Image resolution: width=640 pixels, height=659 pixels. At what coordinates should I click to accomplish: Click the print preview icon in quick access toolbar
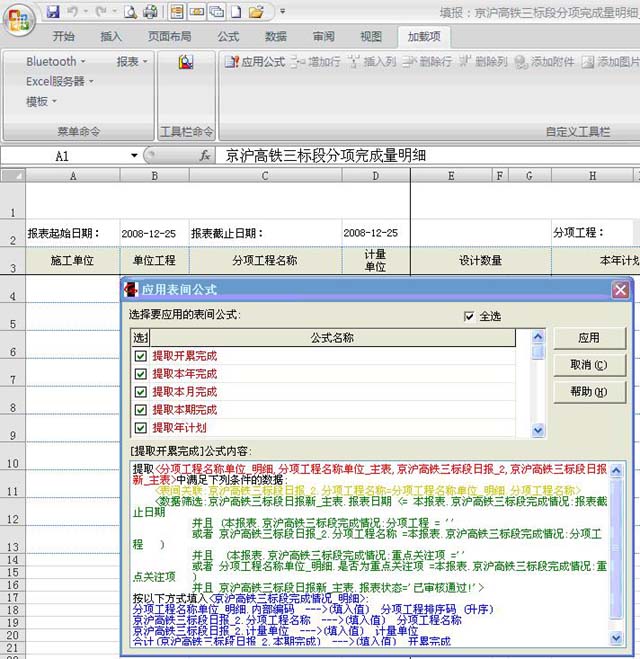131,12
